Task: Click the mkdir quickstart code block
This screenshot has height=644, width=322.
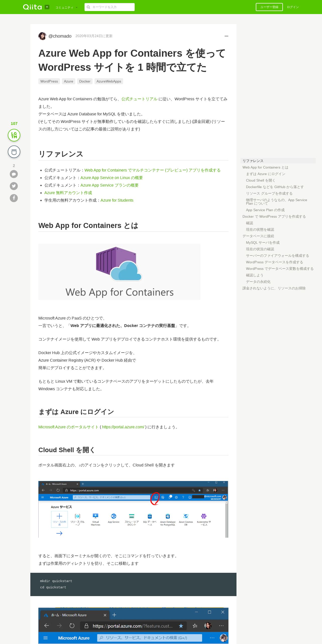Action: click(x=133, y=584)
